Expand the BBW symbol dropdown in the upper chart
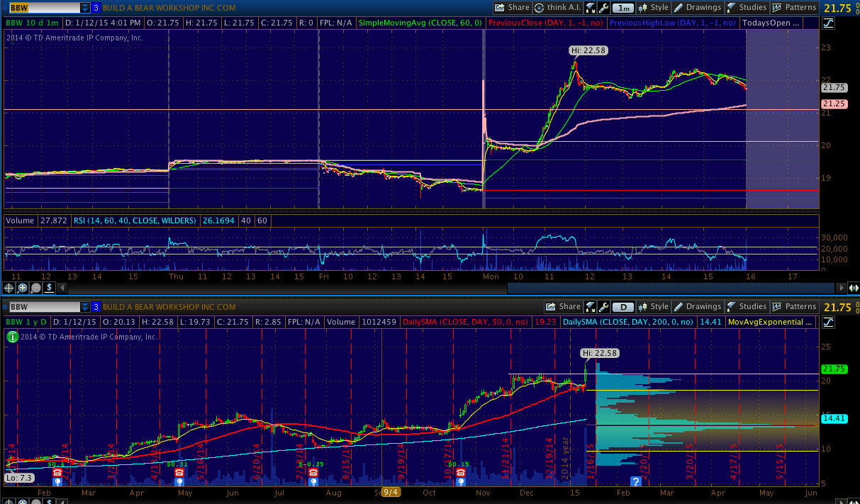 coord(85,8)
